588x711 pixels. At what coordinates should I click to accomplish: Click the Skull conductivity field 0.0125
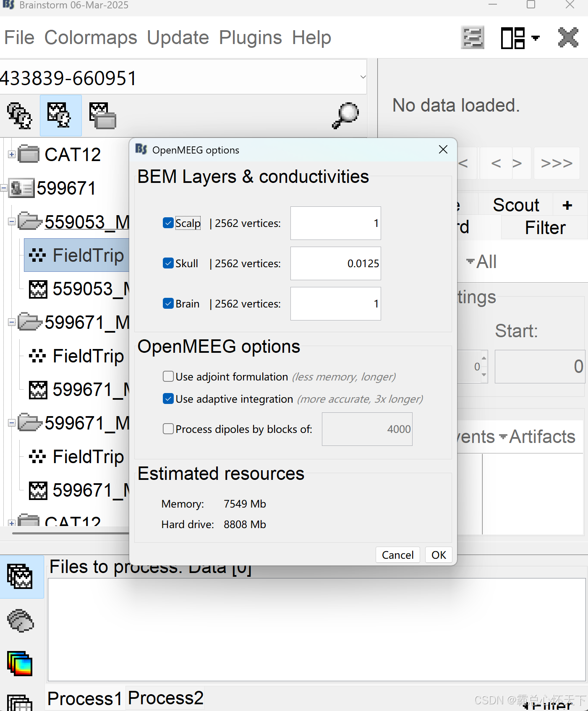coord(336,263)
